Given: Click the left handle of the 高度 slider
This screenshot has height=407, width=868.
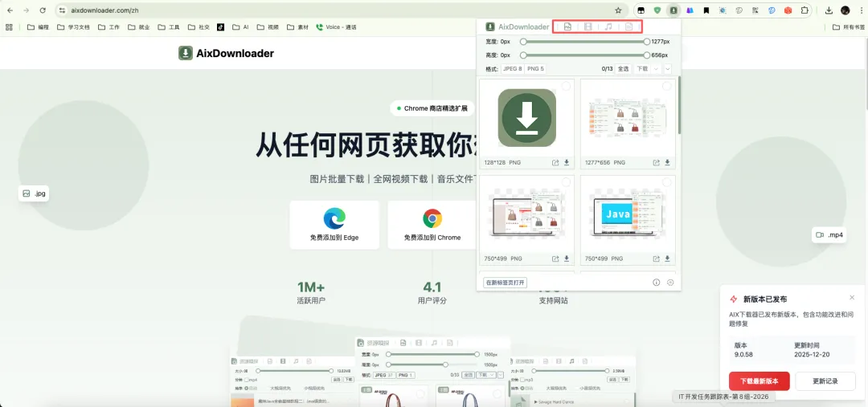Looking at the screenshot, I should 523,55.
